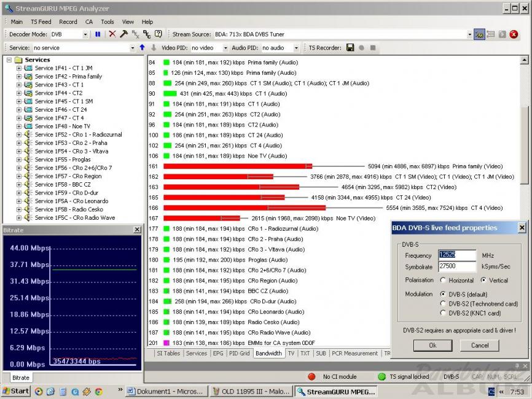The height and width of the screenshot is (399, 532).
Task: Open the Start menu
Action: [x=16, y=391]
